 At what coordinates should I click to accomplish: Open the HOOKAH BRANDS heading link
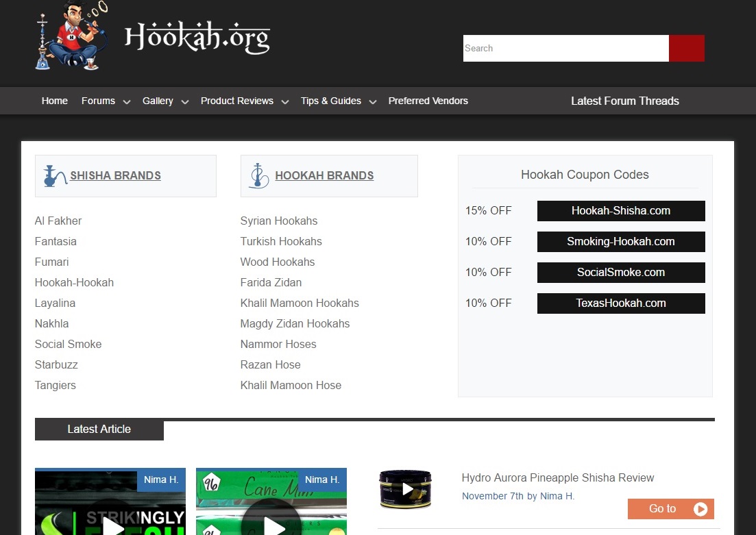tap(324, 175)
